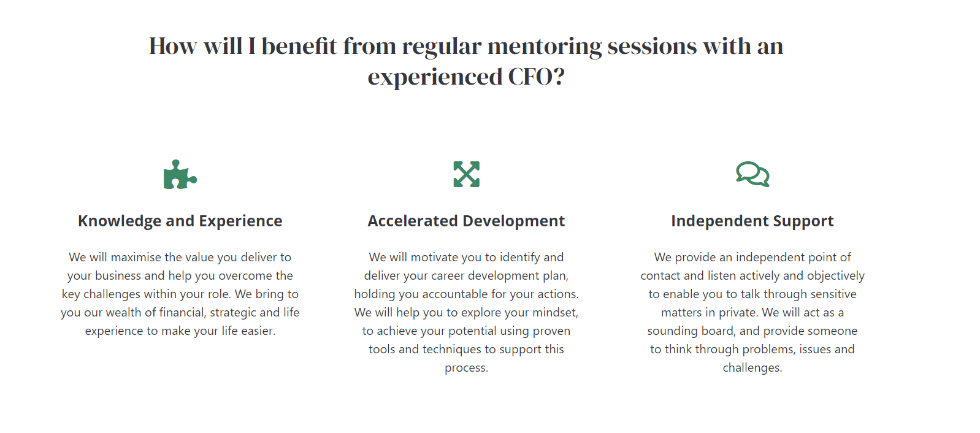This screenshot has height=433, width=980.
Task: Click the main heading about regular mentoring sessions
Action: pyautogui.click(x=466, y=61)
